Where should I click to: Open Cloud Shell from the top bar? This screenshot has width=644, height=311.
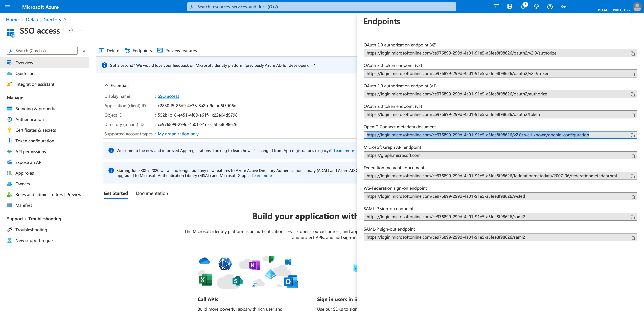click(496, 7)
